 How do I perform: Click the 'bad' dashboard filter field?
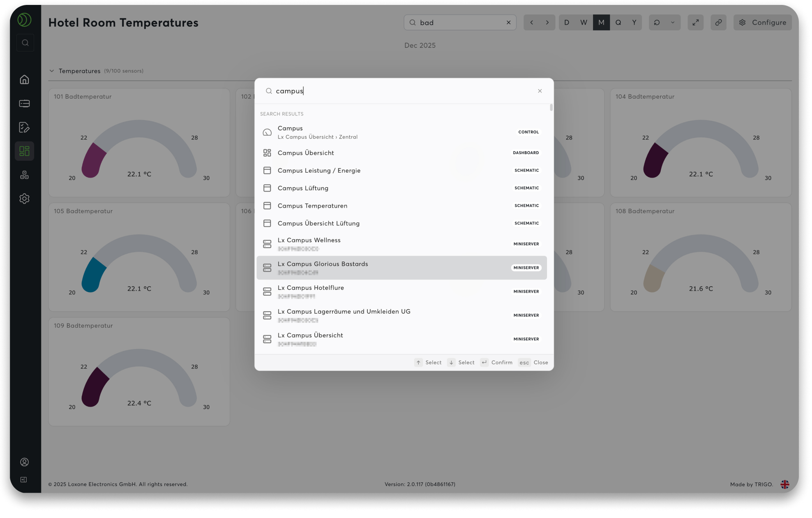tap(460, 23)
